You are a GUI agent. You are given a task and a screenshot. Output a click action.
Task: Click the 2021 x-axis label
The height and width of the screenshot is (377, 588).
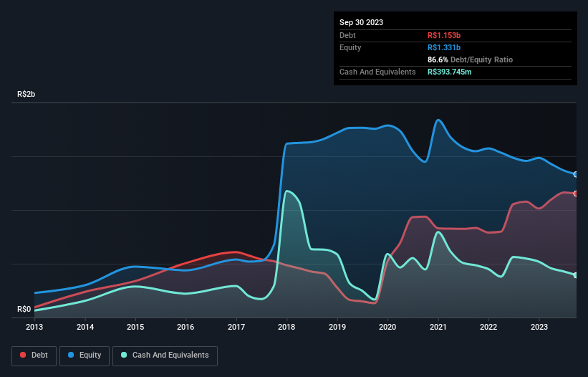(438, 327)
